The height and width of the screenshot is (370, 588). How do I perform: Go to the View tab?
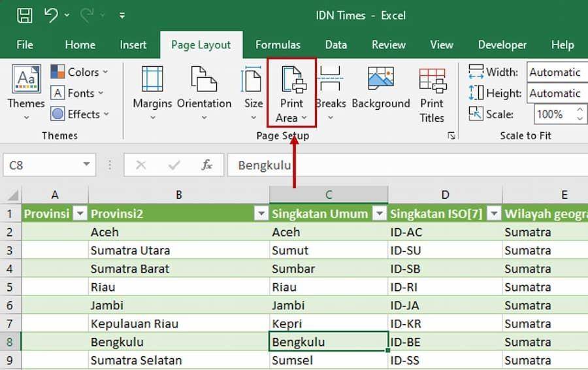(x=442, y=44)
